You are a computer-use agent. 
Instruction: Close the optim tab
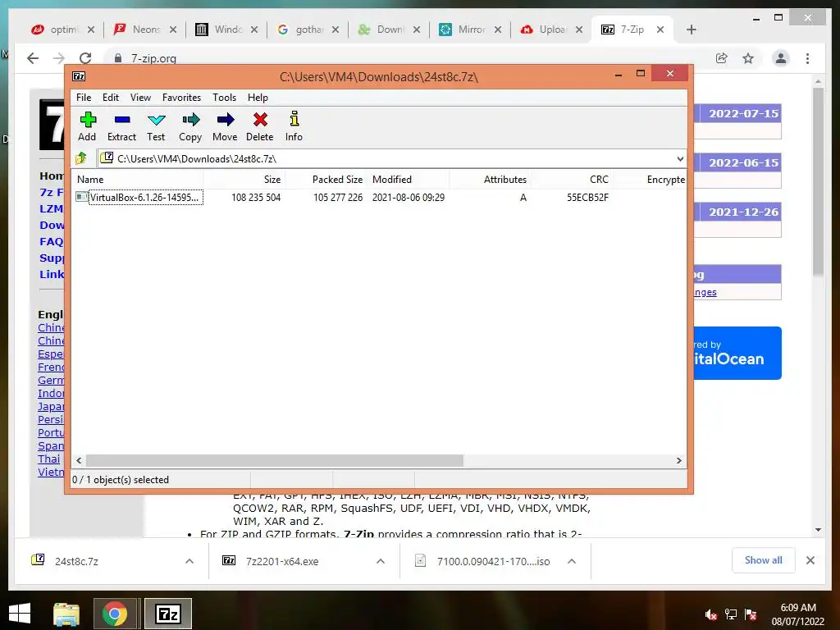[91, 30]
